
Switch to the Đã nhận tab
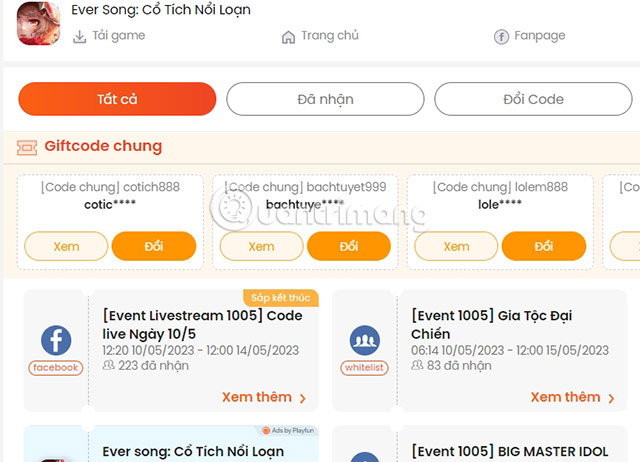point(325,99)
